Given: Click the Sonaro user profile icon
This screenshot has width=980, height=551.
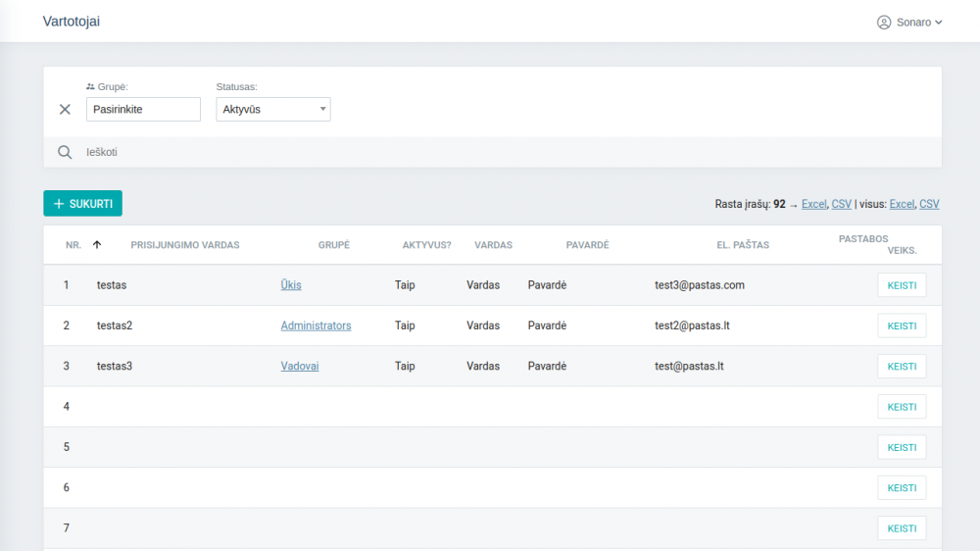Looking at the screenshot, I should point(884,22).
